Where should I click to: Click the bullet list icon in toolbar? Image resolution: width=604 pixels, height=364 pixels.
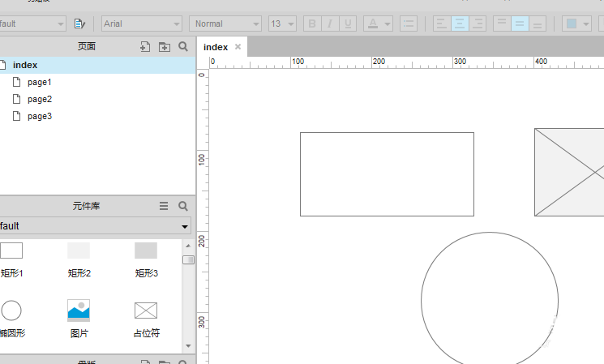[x=409, y=24]
